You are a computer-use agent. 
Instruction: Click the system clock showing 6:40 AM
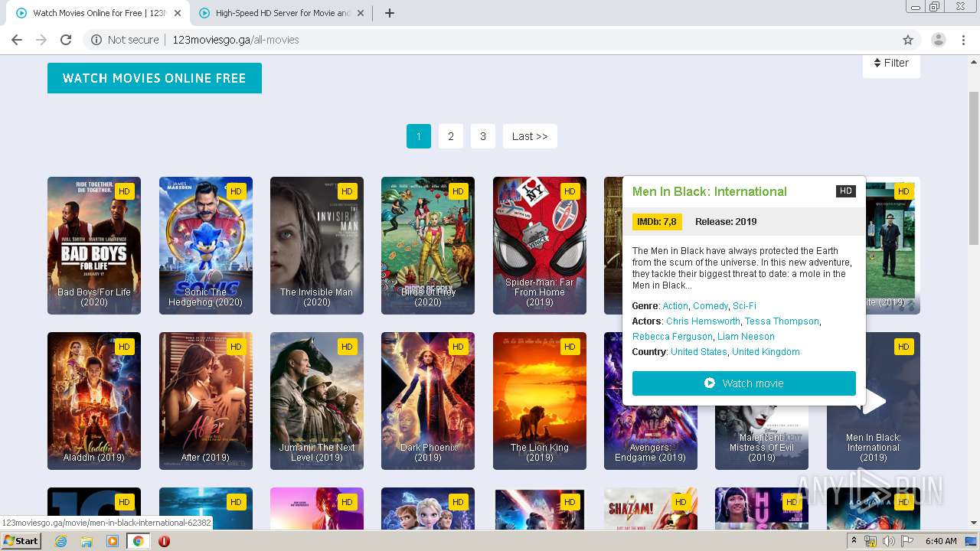[941, 541]
